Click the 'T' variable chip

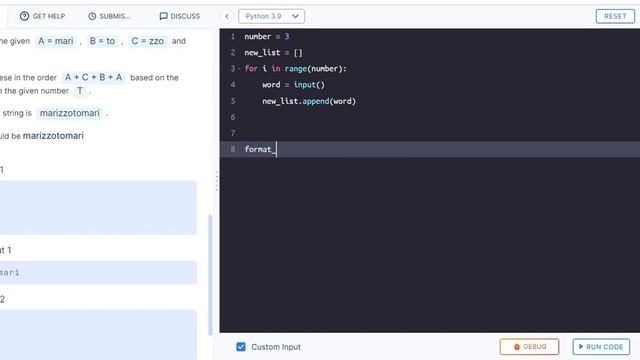pos(80,91)
